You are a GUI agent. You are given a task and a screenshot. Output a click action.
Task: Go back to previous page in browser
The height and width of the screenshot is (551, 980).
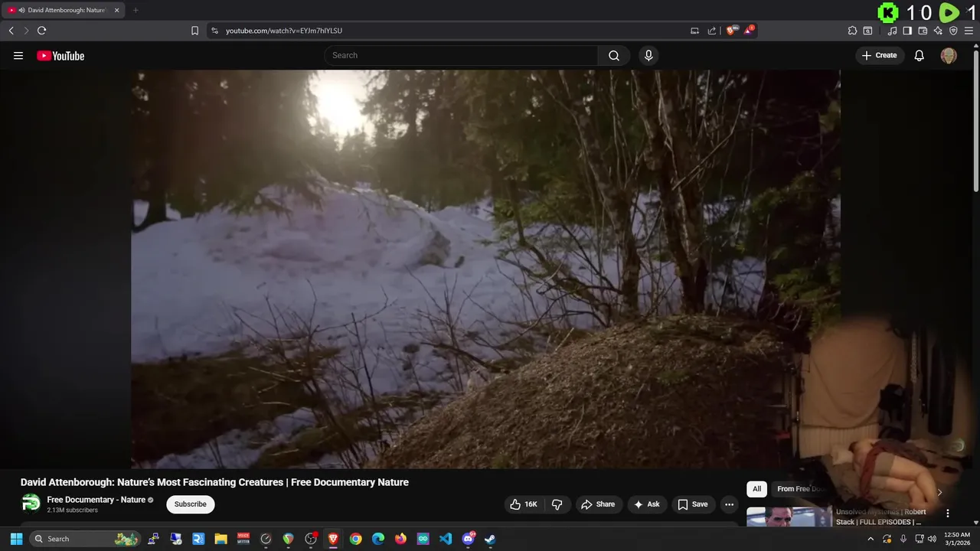11,31
